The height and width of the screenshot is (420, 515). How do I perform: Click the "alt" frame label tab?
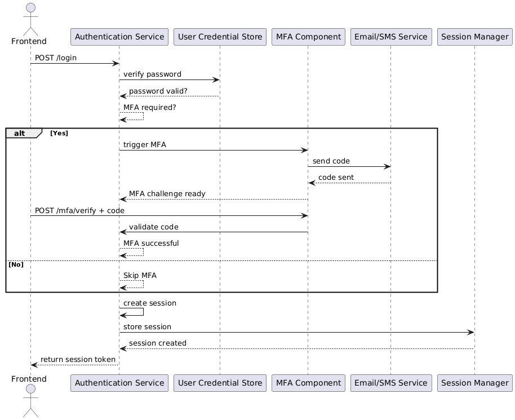click(x=20, y=133)
